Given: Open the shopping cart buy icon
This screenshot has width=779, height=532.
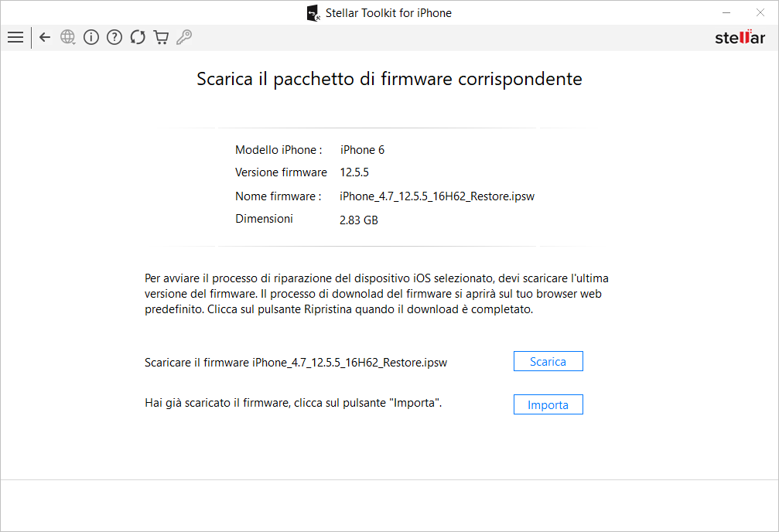Looking at the screenshot, I should click(x=161, y=37).
